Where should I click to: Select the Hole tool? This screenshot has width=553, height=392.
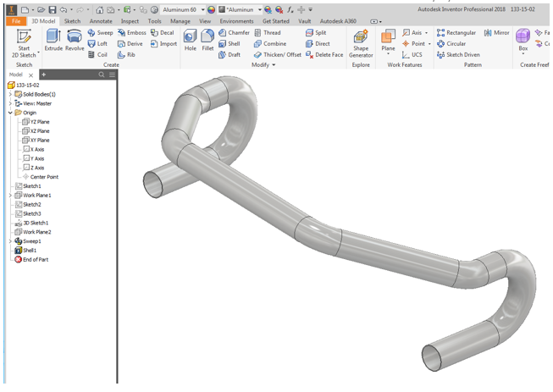point(190,40)
